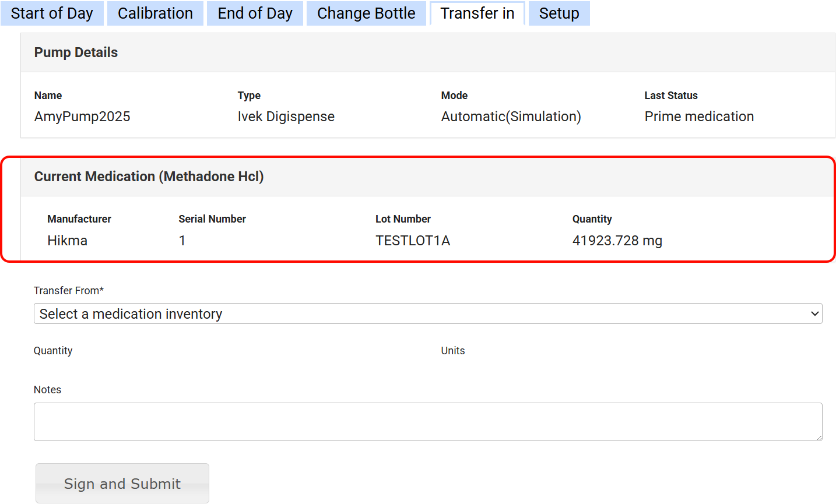Open the Setup tab
The width and height of the screenshot is (836, 504).
pos(558,13)
